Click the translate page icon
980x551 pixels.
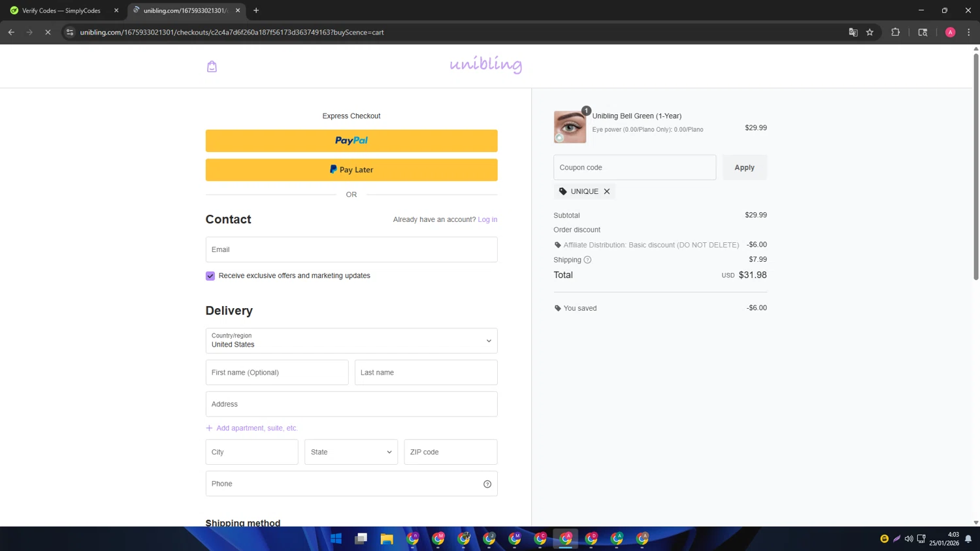pyautogui.click(x=853, y=32)
